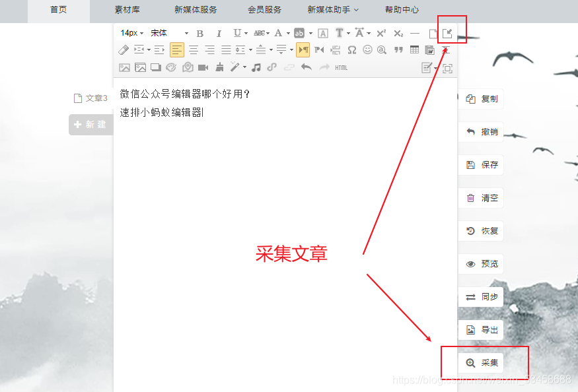Expand letter spacing dropdown arrow
Image resolution: width=578 pixels, height=392 pixels.
369,34
